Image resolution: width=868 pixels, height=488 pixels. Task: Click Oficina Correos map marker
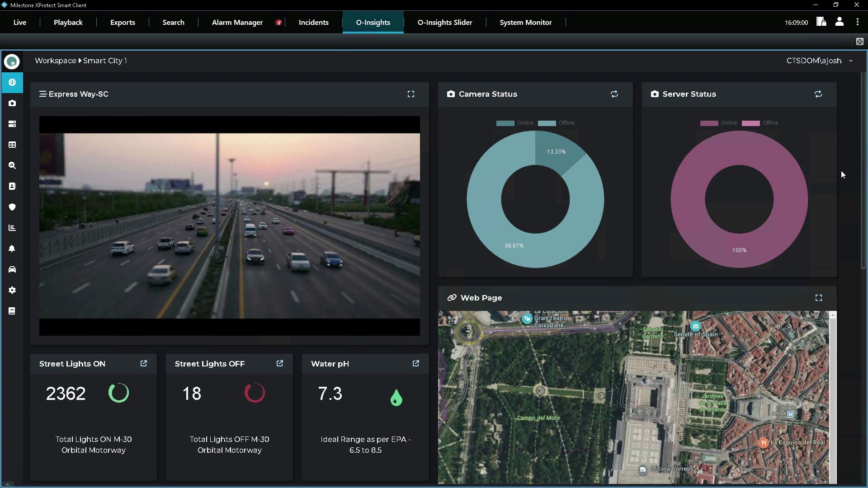click(x=643, y=469)
